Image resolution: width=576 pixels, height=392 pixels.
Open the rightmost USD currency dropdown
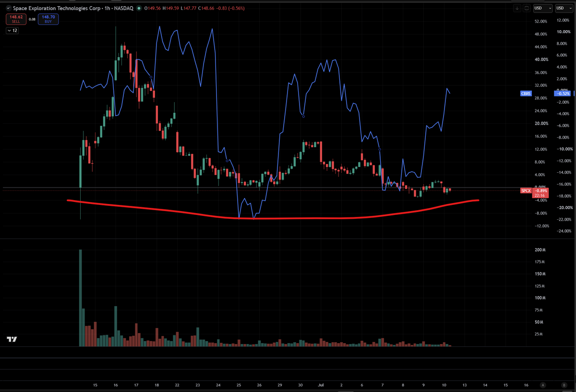click(x=564, y=8)
